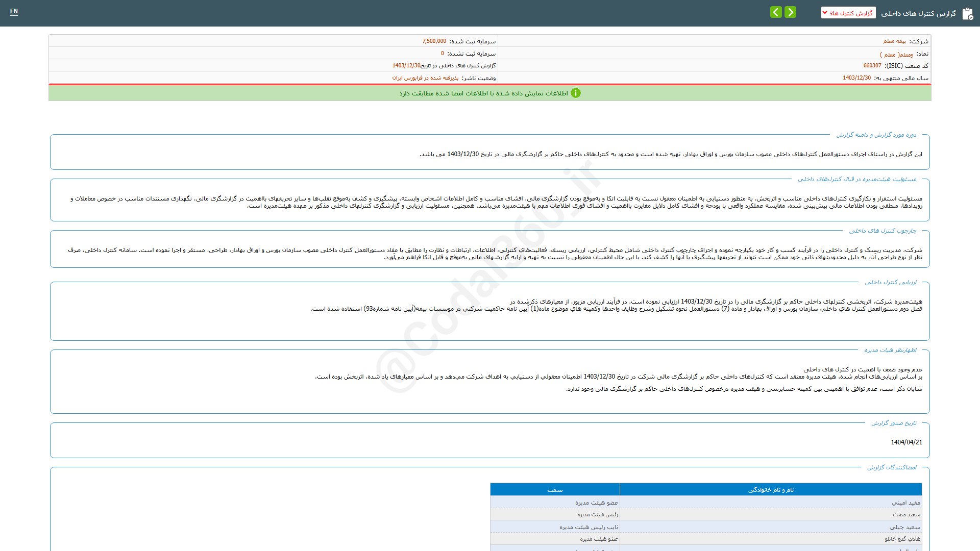
Task: Click عضو هیئت مدیره in هادي گنج خانلو row
Action: click(x=599, y=539)
